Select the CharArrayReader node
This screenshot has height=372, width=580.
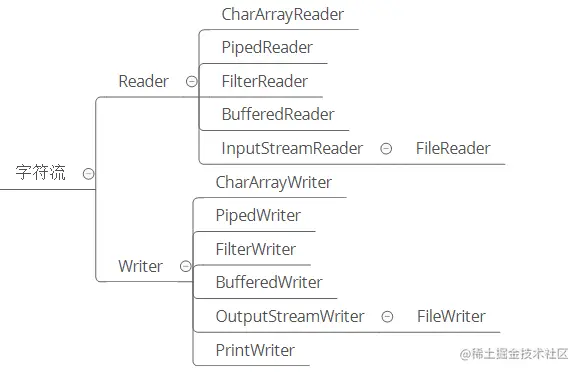[283, 15]
